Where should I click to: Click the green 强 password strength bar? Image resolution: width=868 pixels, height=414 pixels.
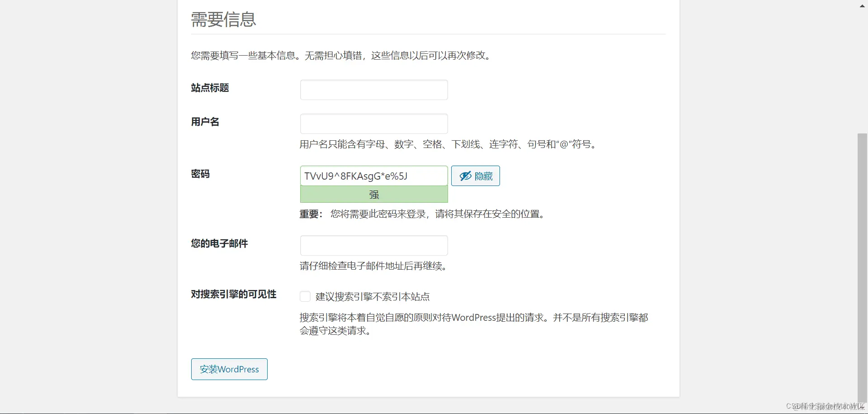point(374,195)
